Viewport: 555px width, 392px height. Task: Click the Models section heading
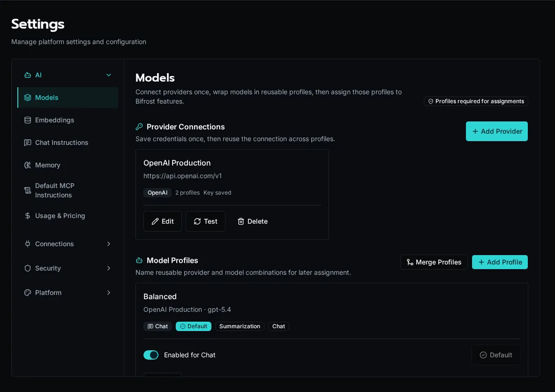[155, 77]
